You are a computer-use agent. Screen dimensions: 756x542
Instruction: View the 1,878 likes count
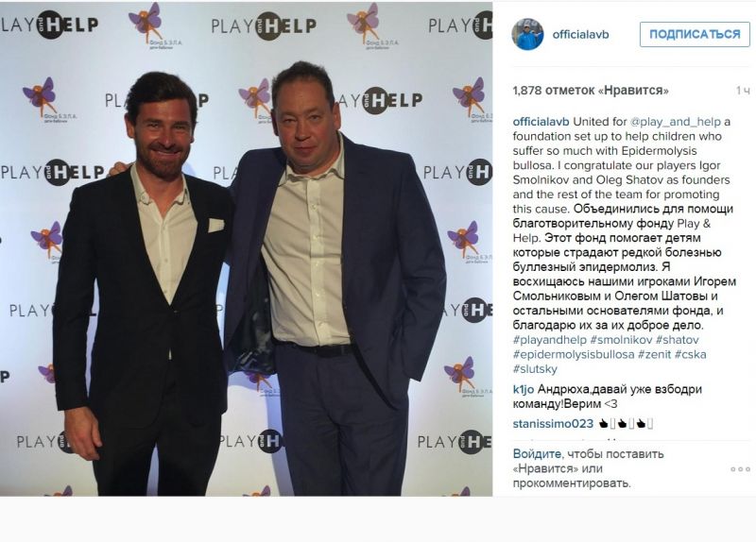pyautogui.click(x=591, y=91)
